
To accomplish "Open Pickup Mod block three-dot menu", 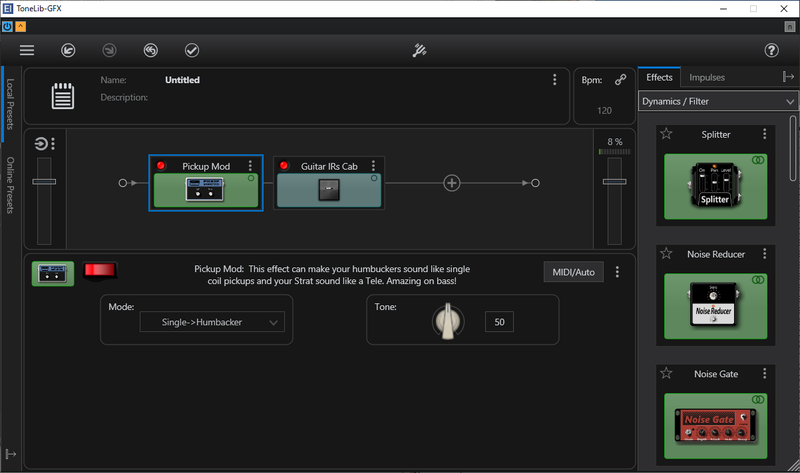I will tap(250, 166).
